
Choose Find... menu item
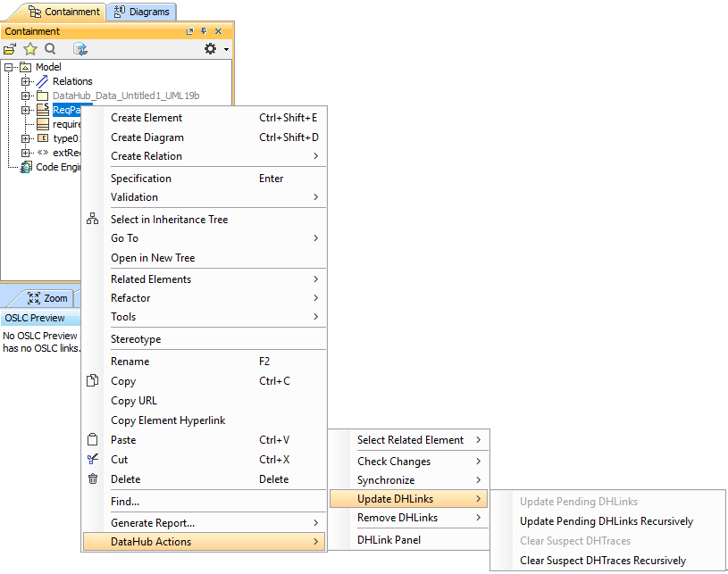tap(205, 501)
